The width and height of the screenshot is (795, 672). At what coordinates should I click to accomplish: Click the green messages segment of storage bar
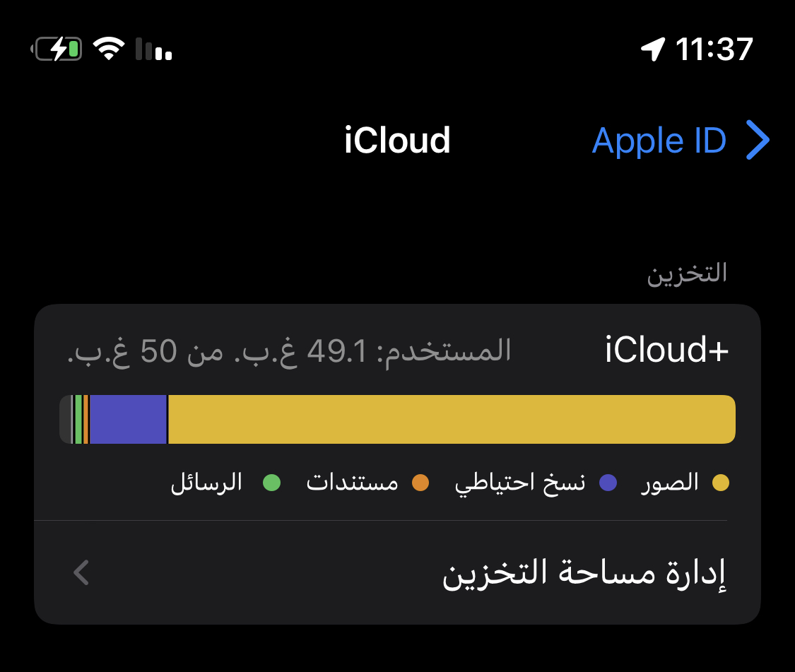point(78,420)
